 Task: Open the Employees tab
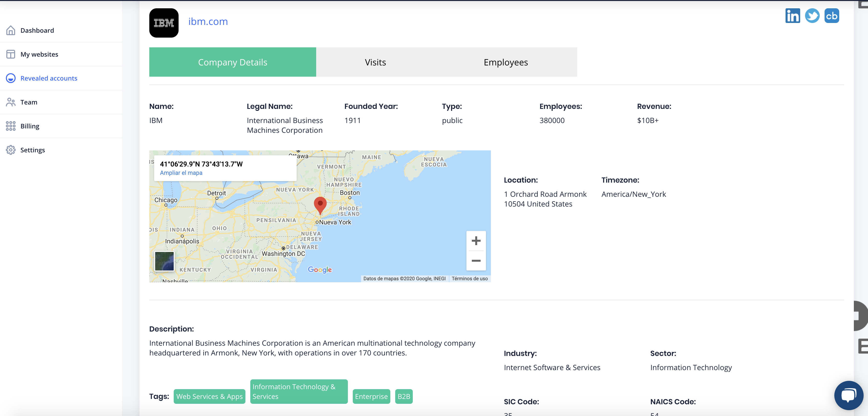505,62
